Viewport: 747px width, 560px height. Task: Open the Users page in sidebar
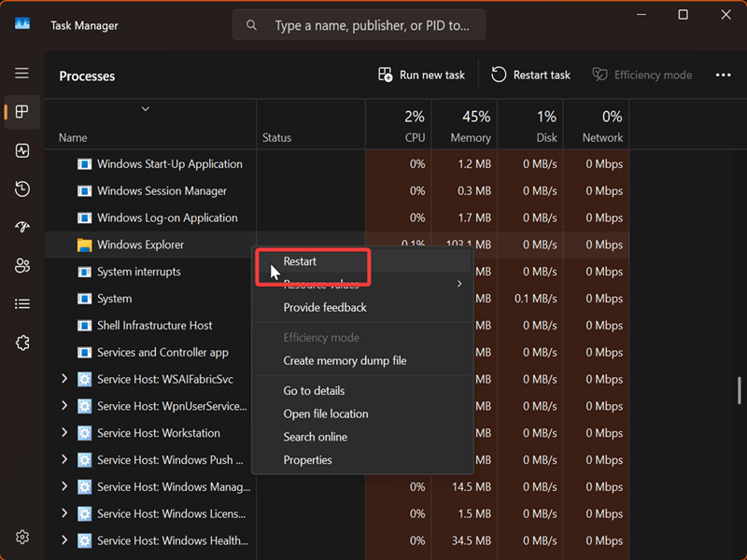[22, 266]
